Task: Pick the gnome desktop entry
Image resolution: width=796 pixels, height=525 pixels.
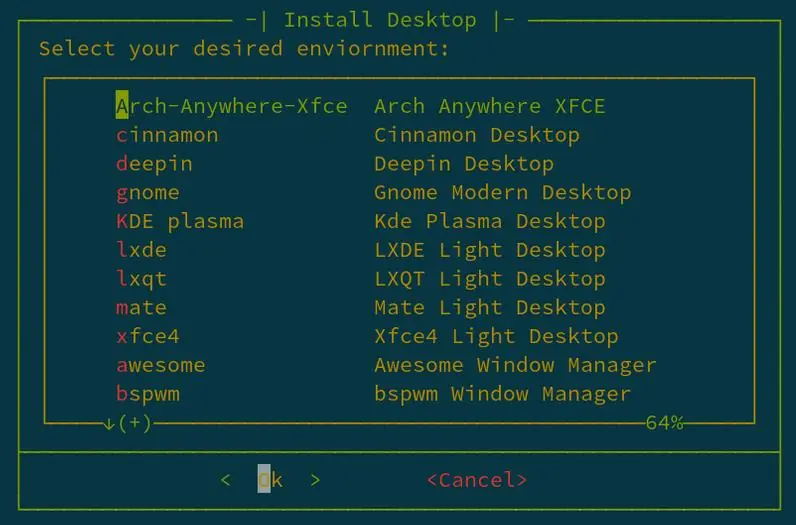Action: tap(148, 193)
